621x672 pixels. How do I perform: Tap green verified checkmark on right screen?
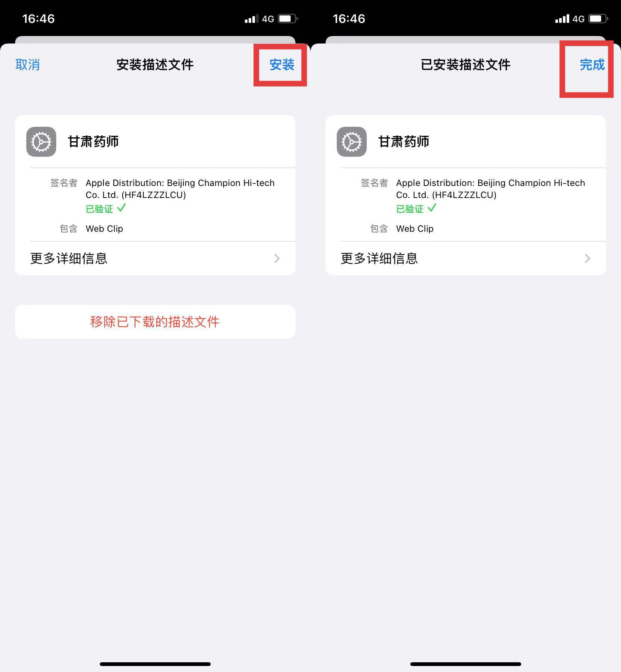432,208
